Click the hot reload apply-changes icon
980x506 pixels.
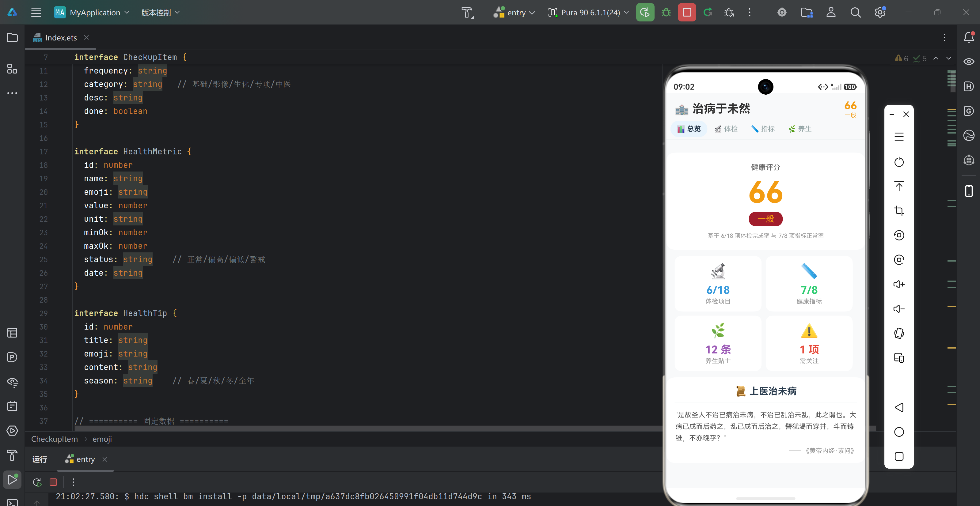pos(708,13)
